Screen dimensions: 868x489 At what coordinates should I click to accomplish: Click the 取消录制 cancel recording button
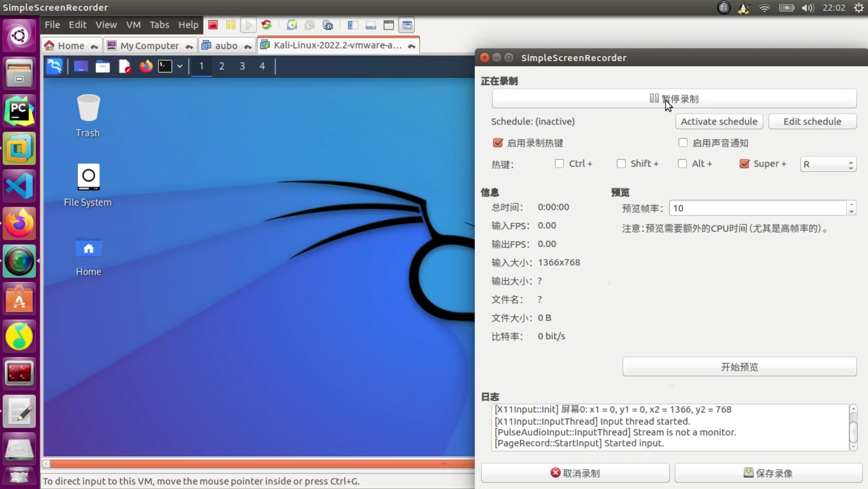pyautogui.click(x=575, y=473)
